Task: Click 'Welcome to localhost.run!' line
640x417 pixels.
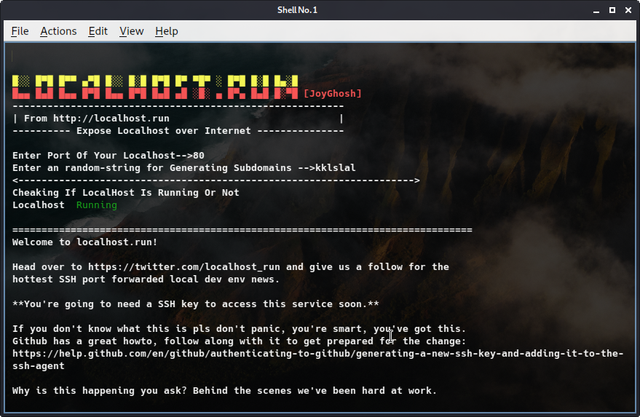Action: (84, 242)
